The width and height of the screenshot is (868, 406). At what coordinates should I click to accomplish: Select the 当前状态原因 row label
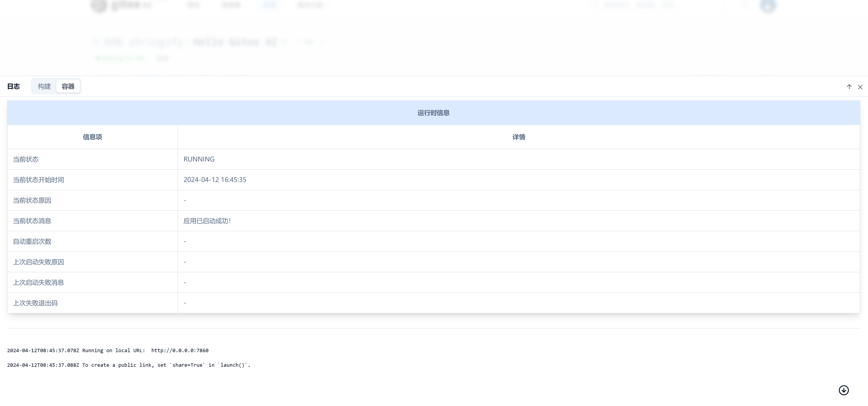pyautogui.click(x=32, y=200)
